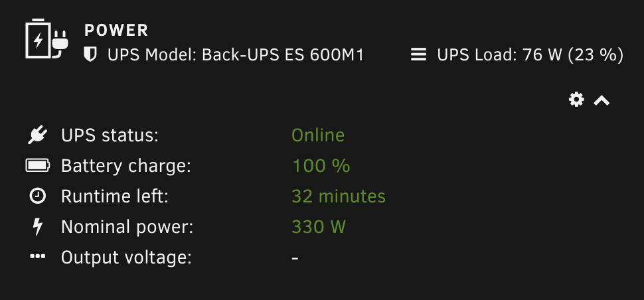Click the UPS status label

coord(110,135)
